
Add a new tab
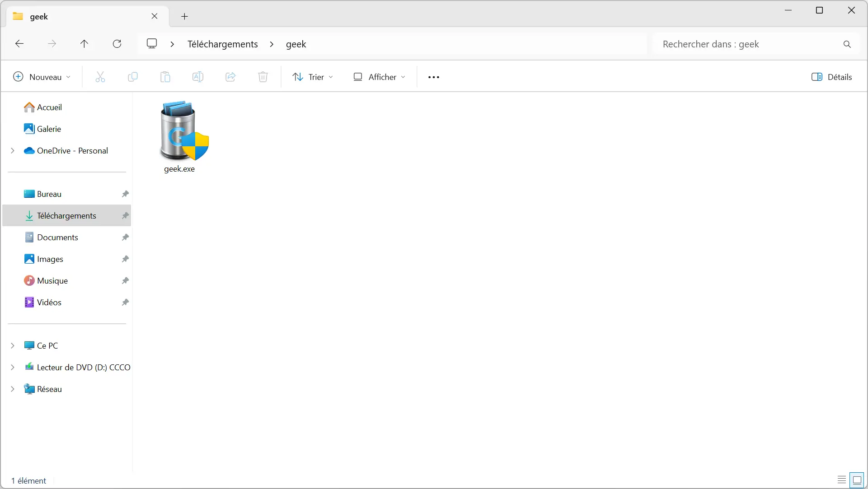184,17
